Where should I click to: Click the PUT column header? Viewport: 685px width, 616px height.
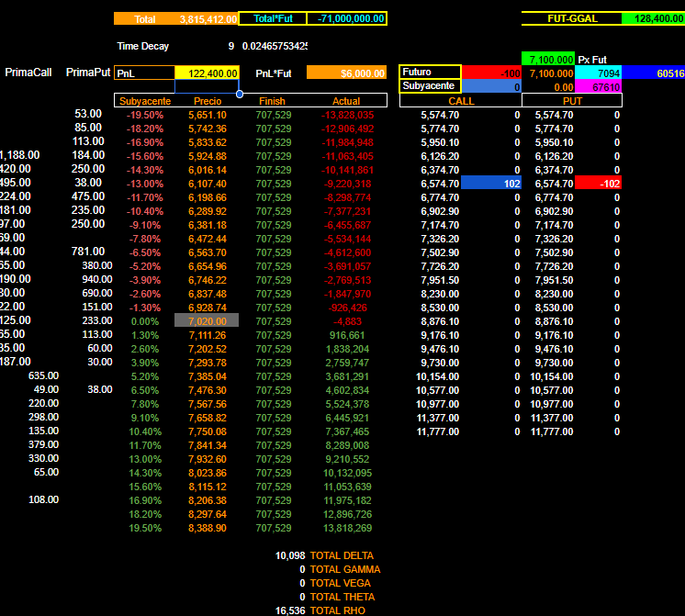tap(572, 100)
